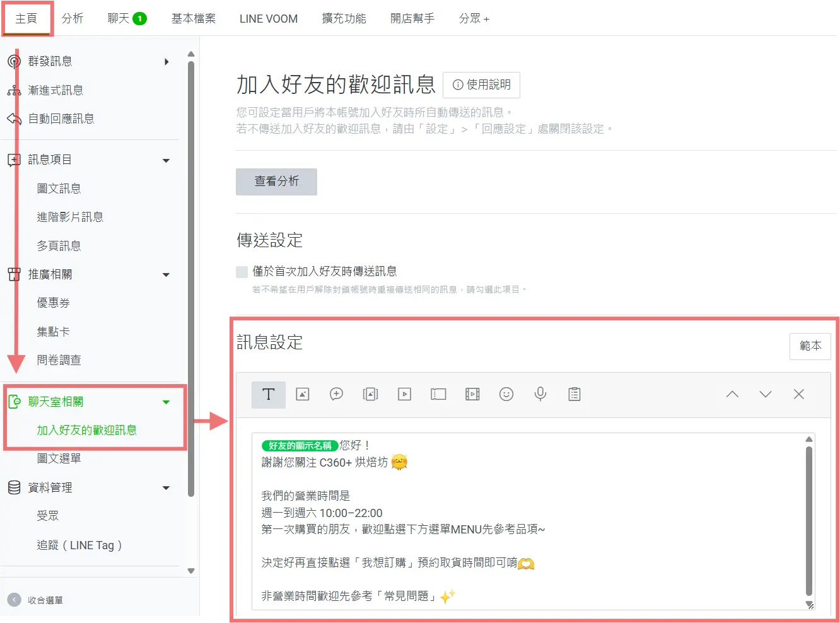Viewport: 840px width, 623px height.
Task: Click the 推廣相關 gift icon
Action: (x=14, y=274)
